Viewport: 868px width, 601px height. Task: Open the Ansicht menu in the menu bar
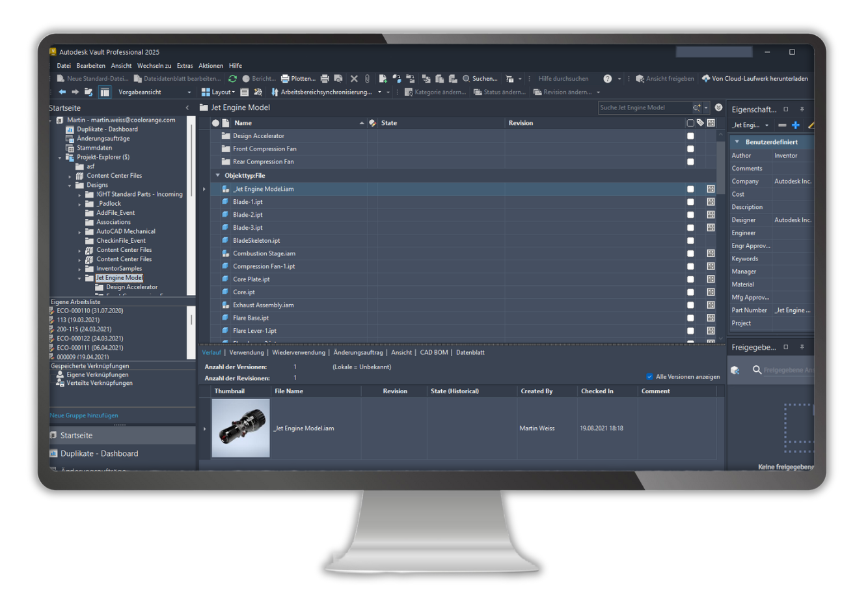tap(121, 66)
